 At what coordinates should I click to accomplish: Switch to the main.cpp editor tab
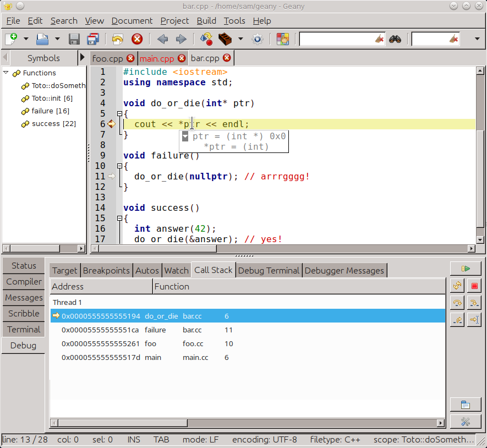(x=156, y=58)
